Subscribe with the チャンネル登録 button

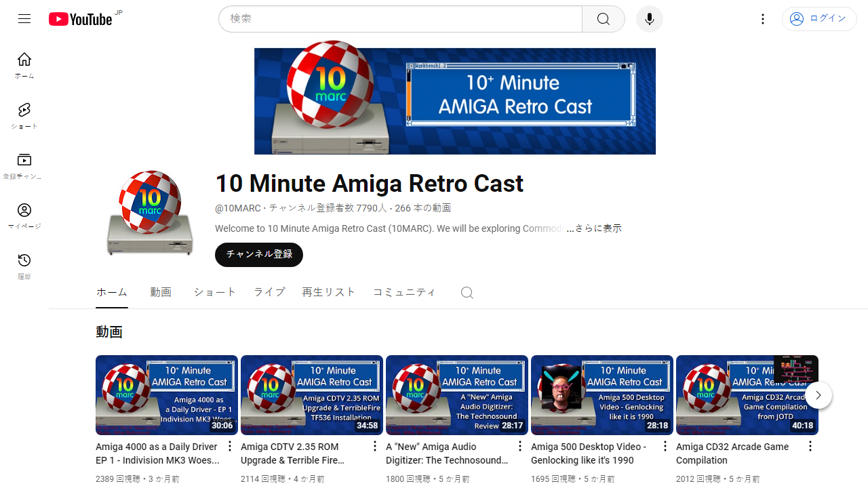click(x=259, y=255)
